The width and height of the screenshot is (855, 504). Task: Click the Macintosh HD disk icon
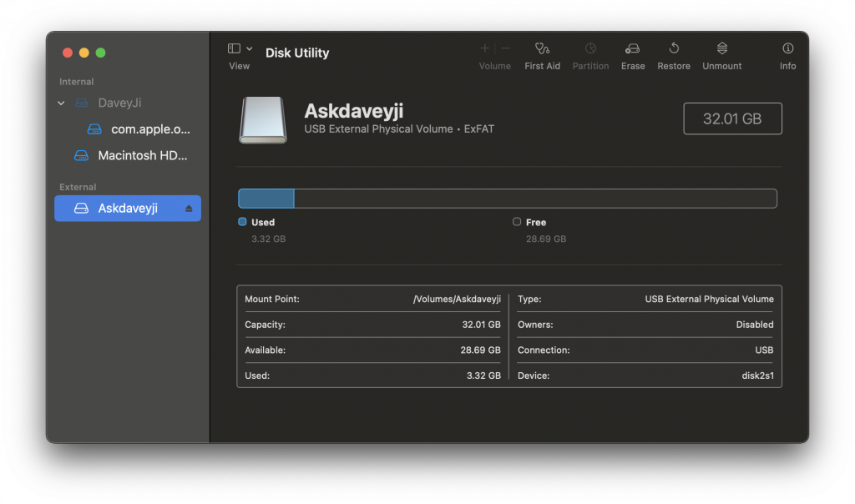(81, 156)
